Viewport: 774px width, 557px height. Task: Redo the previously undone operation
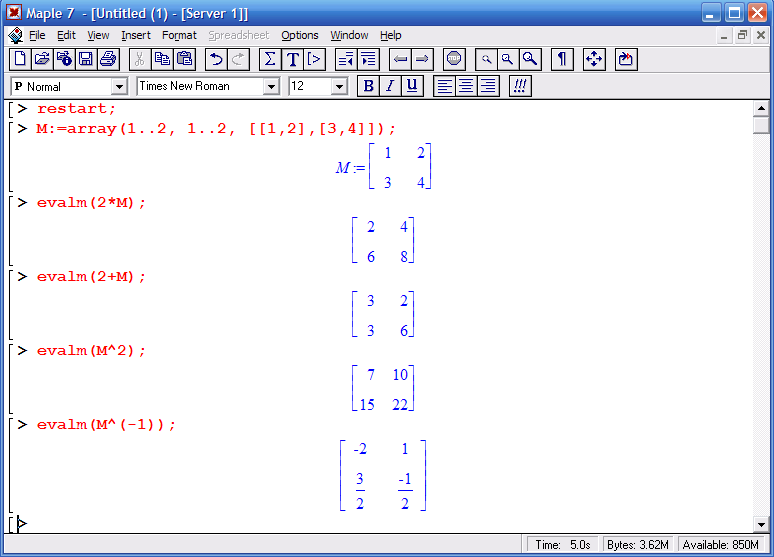pos(238,59)
